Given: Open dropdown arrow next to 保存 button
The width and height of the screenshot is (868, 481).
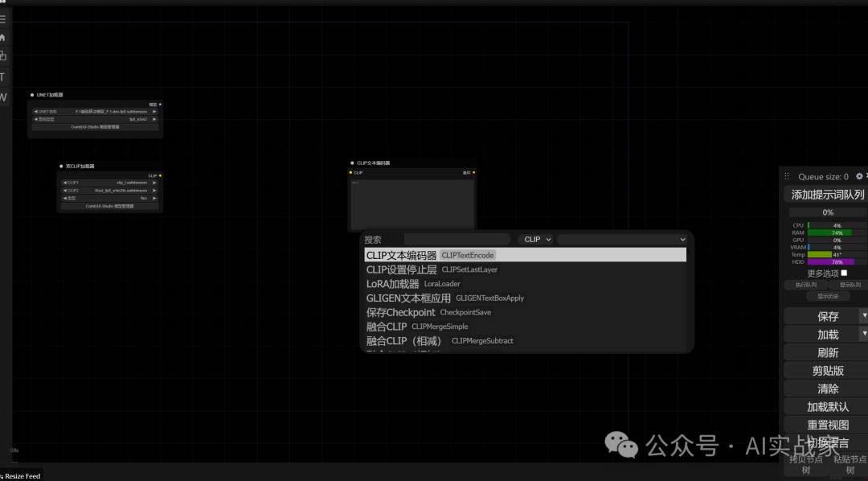Looking at the screenshot, I should click(x=863, y=316).
